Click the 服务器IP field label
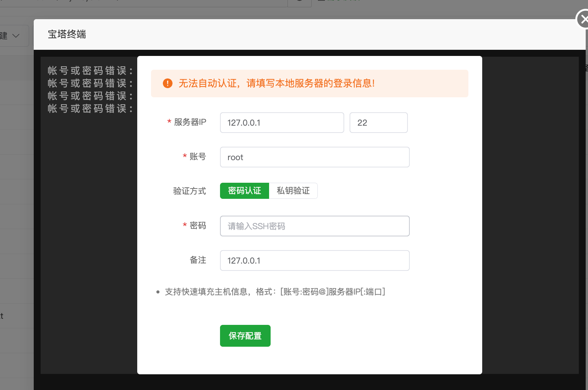 (190, 122)
